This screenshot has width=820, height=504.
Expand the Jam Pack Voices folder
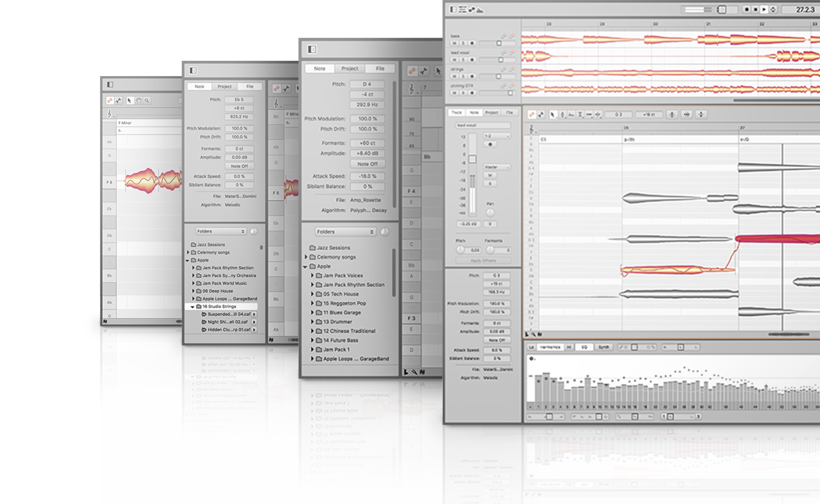coord(312,275)
